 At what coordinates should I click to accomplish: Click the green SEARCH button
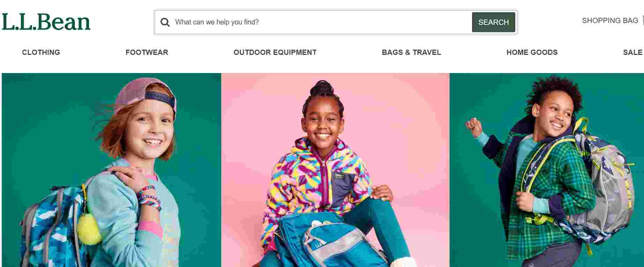pos(493,22)
